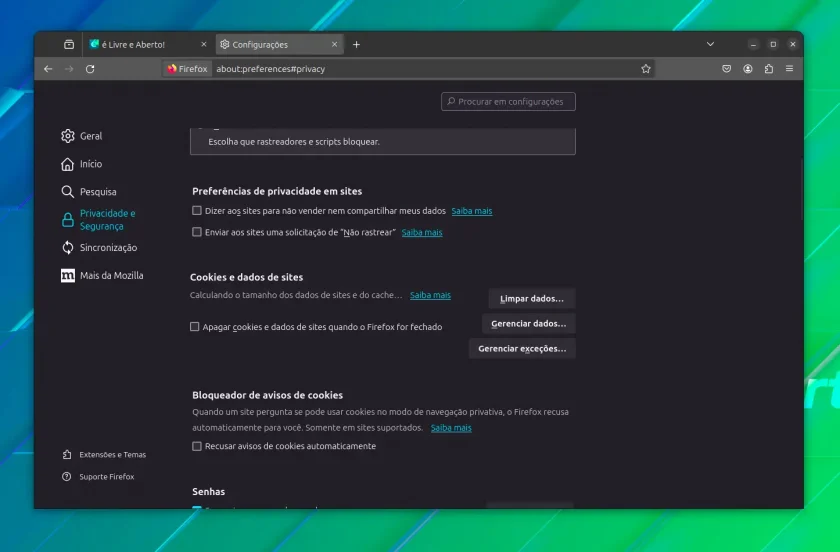The height and width of the screenshot is (552, 840).
Task: Go back with the back arrow
Action: click(48, 69)
